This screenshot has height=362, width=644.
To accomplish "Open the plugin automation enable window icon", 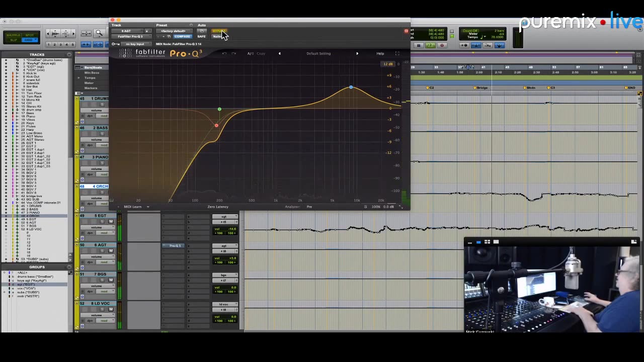I will click(x=201, y=31).
